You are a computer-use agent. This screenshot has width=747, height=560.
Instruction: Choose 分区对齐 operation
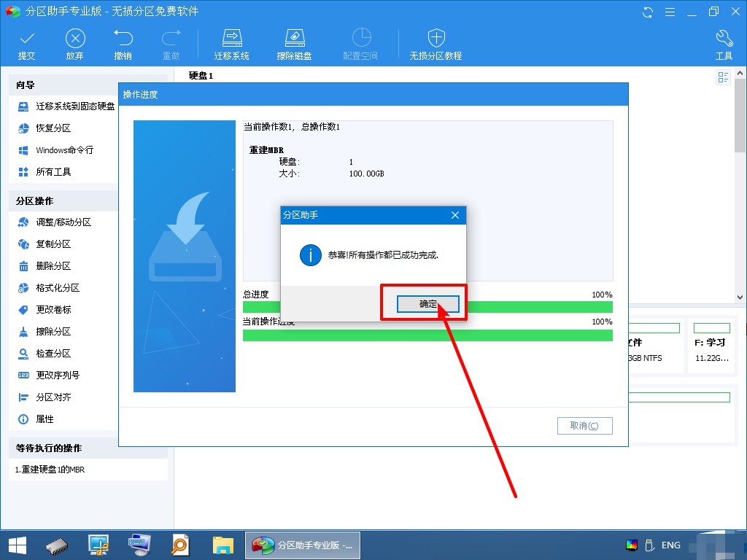point(44,397)
